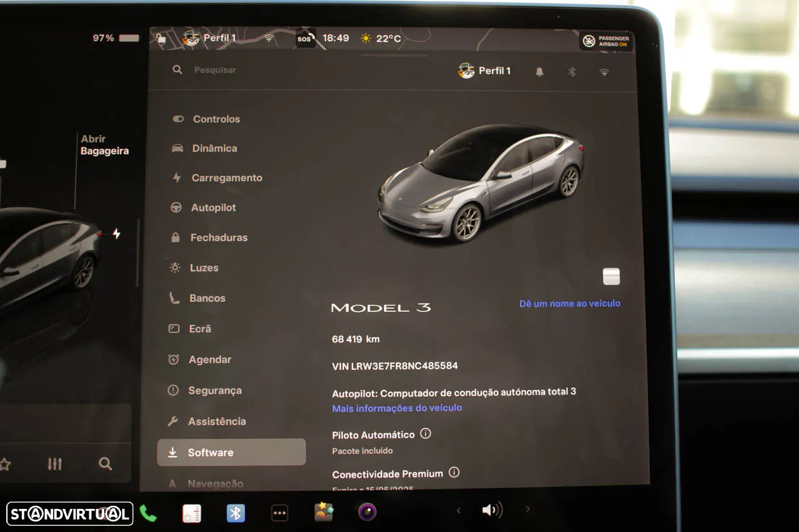Screen dimensions: 799x532
Task: Tap the status bar Wi-Fi signal icon
Action: [x=269, y=39]
